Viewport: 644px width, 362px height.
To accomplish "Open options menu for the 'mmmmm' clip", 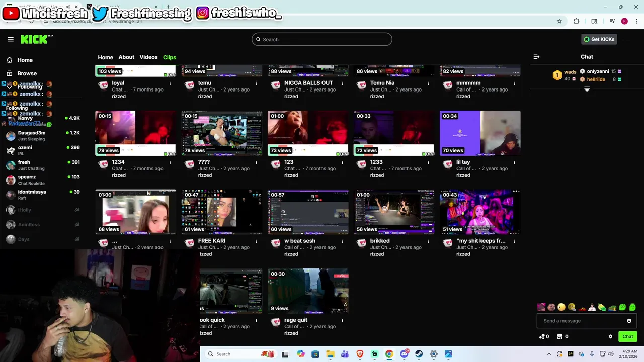I will point(515,83).
